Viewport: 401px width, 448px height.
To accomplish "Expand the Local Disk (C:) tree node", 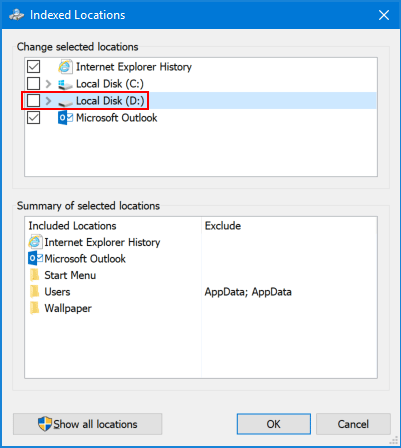I will pyautogui.click(x=48, y=84).
